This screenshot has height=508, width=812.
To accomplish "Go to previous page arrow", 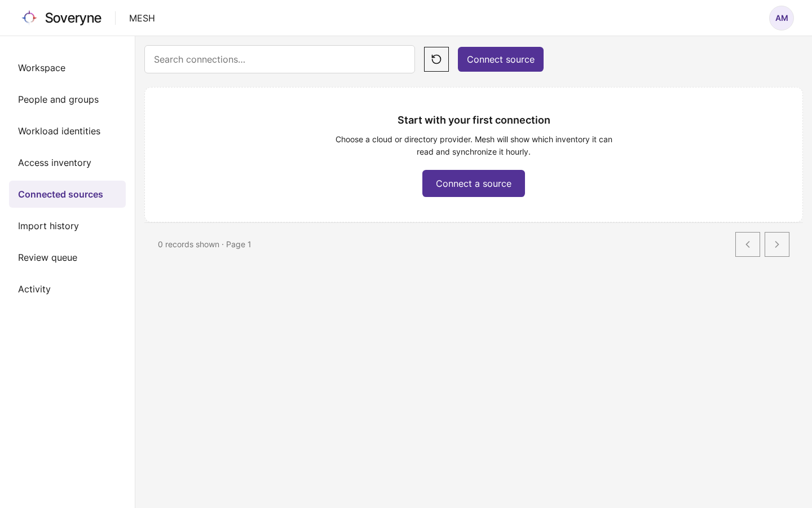I will [748, 244].
